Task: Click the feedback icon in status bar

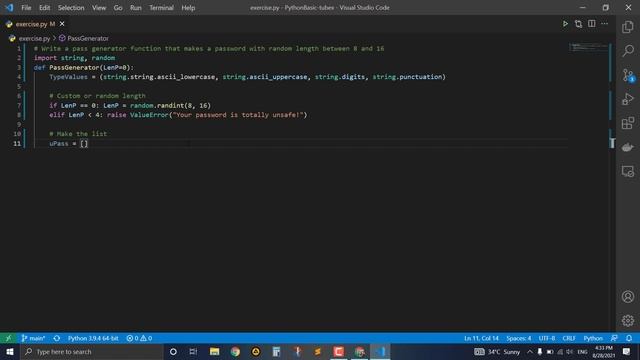Action: tap(614, 338)
